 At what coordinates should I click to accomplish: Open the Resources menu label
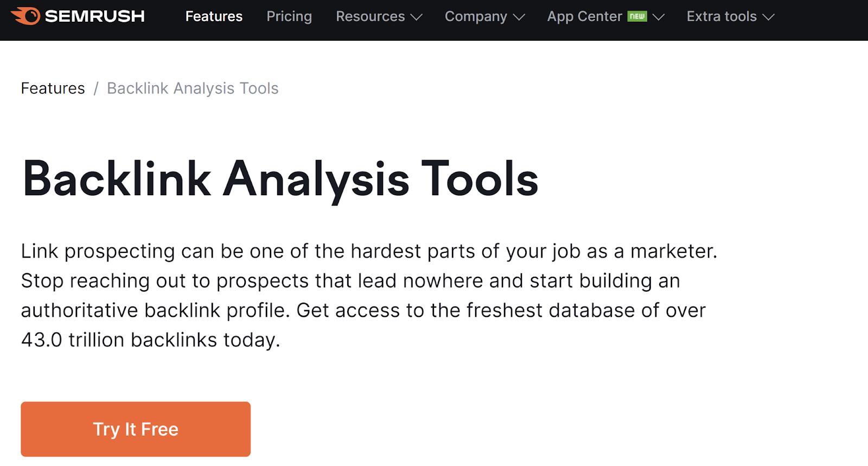point(370,16)
